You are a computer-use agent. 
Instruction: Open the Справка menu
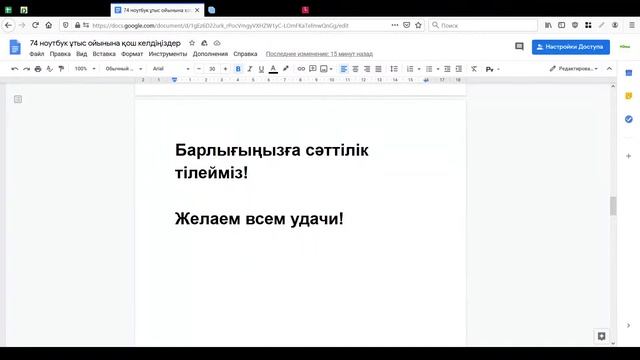(x=245, y=54)
